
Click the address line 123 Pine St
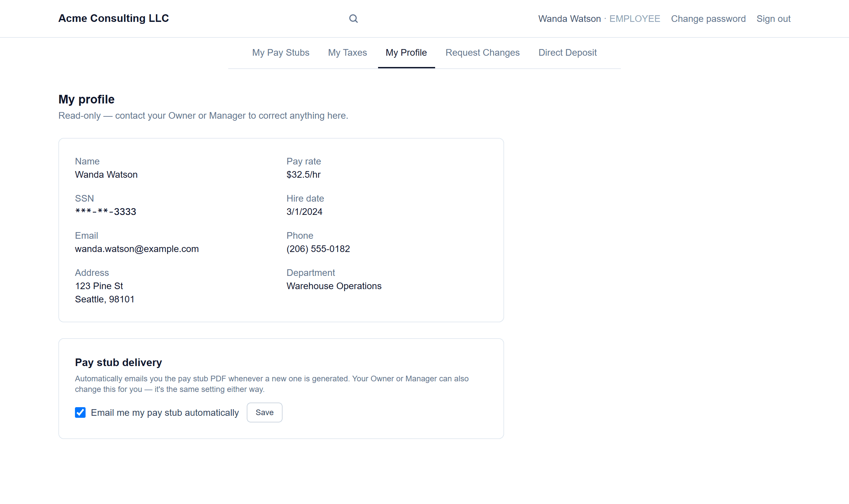tap(99, 286)
